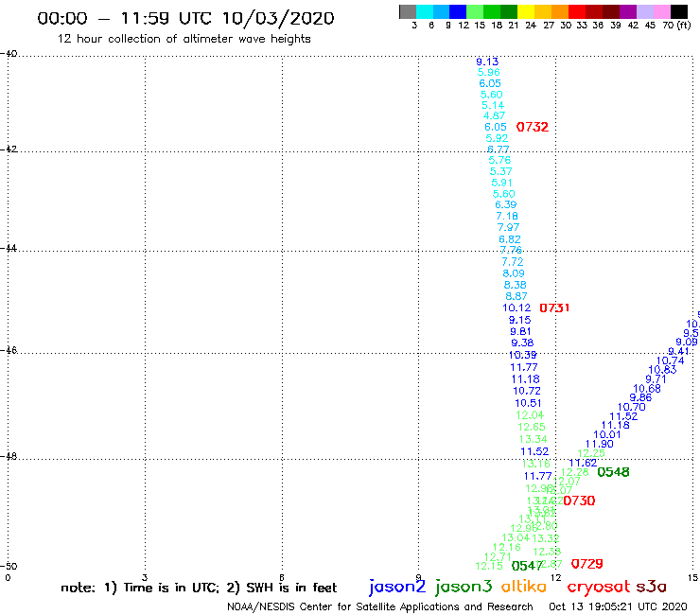700x615 pixels.
Task: Click the cyan 6 ft legend swatch
Action: click(425, 11)
